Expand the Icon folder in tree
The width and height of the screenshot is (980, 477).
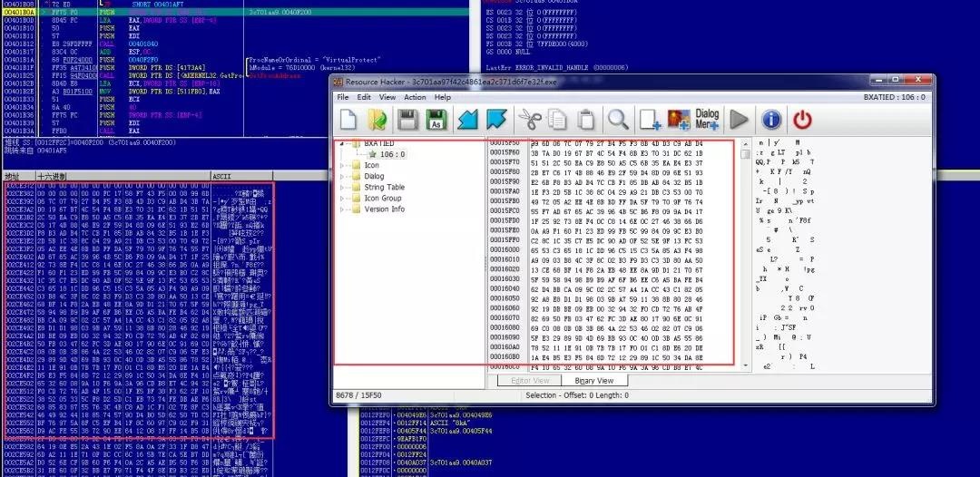[x=342, y=165]
